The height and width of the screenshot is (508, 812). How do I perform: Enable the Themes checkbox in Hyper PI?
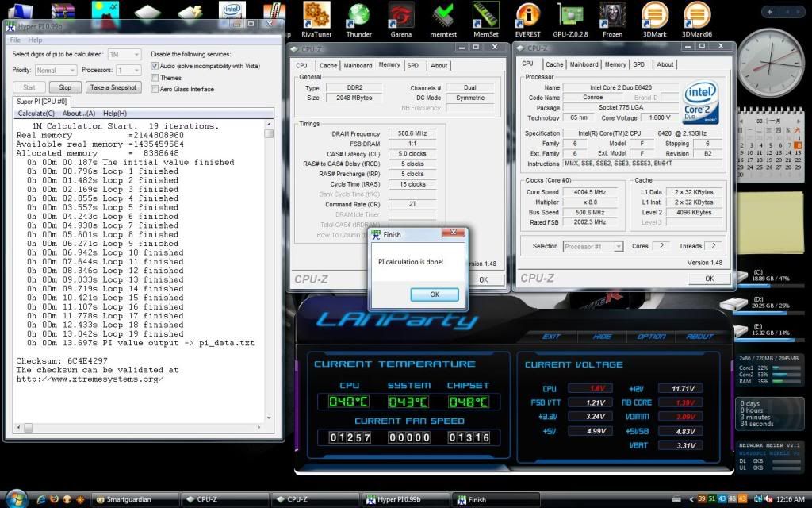click(155, 78)
